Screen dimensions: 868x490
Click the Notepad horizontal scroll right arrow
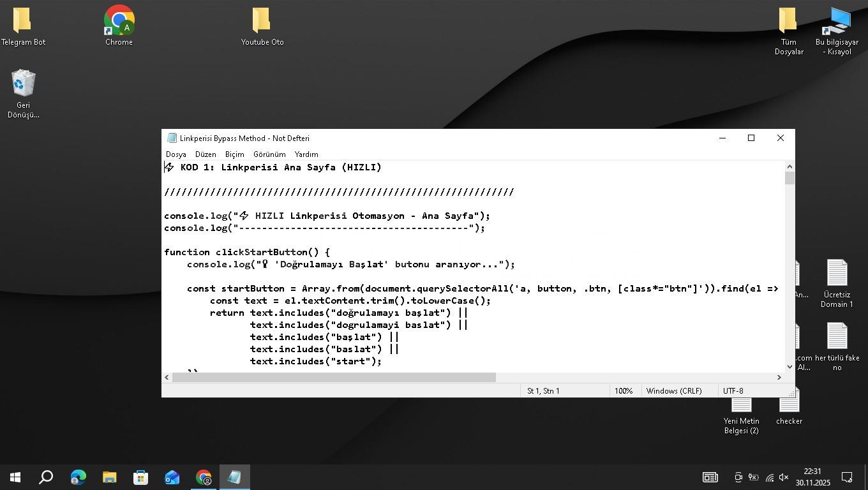tap(779, 377)
